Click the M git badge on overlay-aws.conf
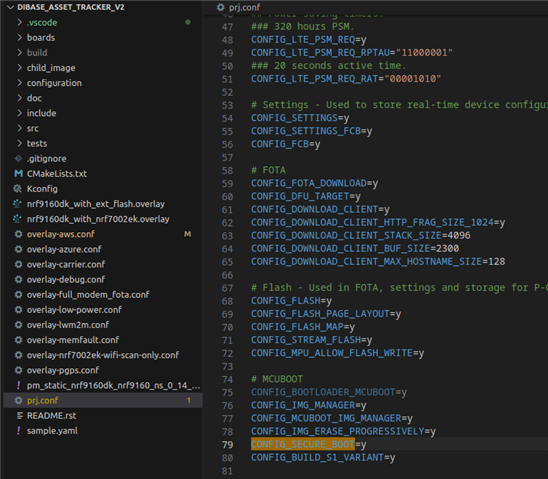548x479 pixels. [188, 234]
